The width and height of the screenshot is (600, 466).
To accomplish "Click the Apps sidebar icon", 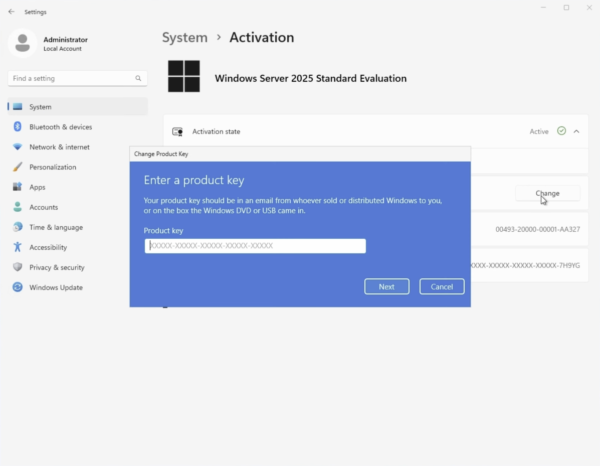I will point(18,187).
